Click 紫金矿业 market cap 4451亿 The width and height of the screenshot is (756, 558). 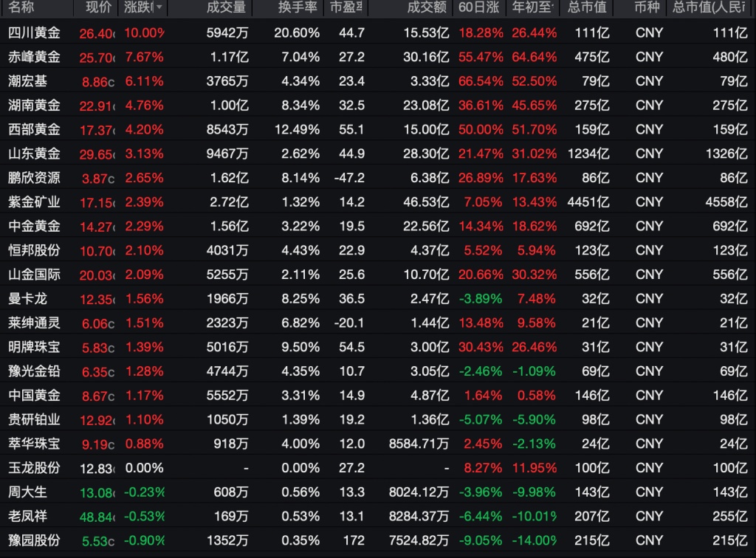[x=588, y=202]
